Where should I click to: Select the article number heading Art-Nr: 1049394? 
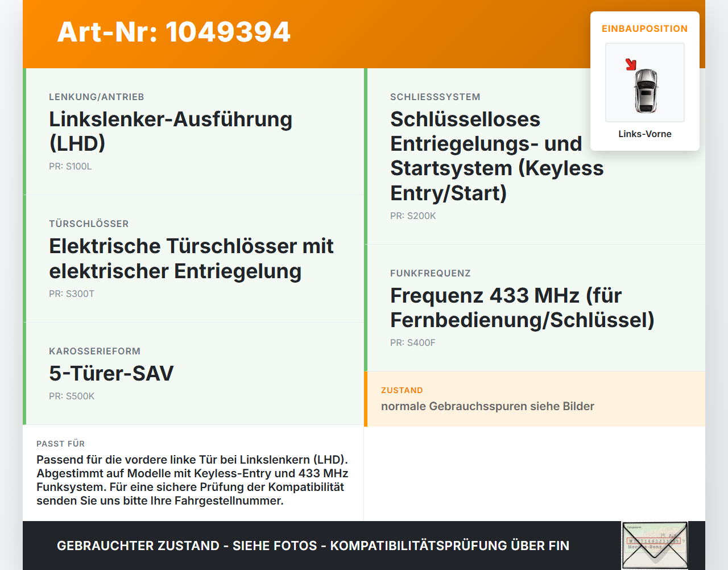click(x=174, y=32)
